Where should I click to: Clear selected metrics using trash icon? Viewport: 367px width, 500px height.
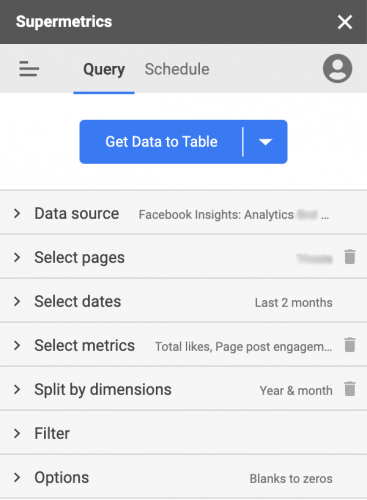(x=350, y=345)
